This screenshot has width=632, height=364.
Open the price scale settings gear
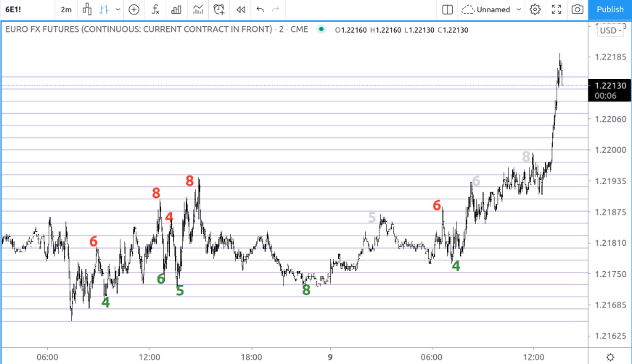pos(610,357)
